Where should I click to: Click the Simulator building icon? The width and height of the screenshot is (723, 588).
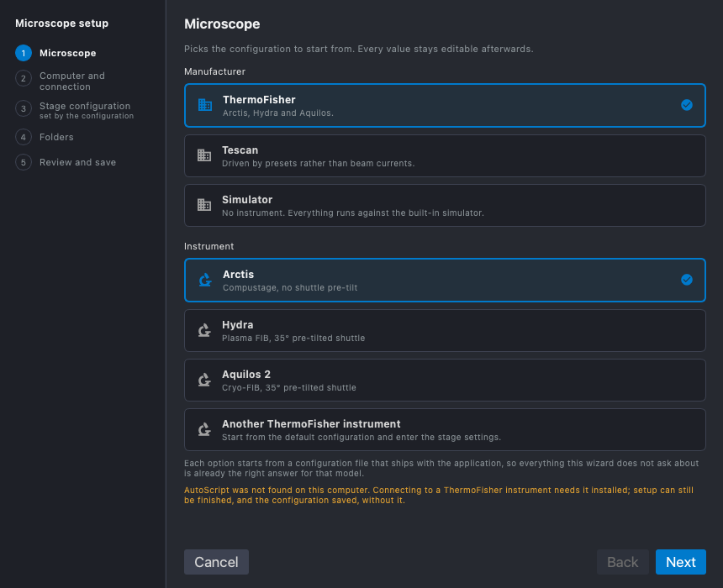coord(204,205)
